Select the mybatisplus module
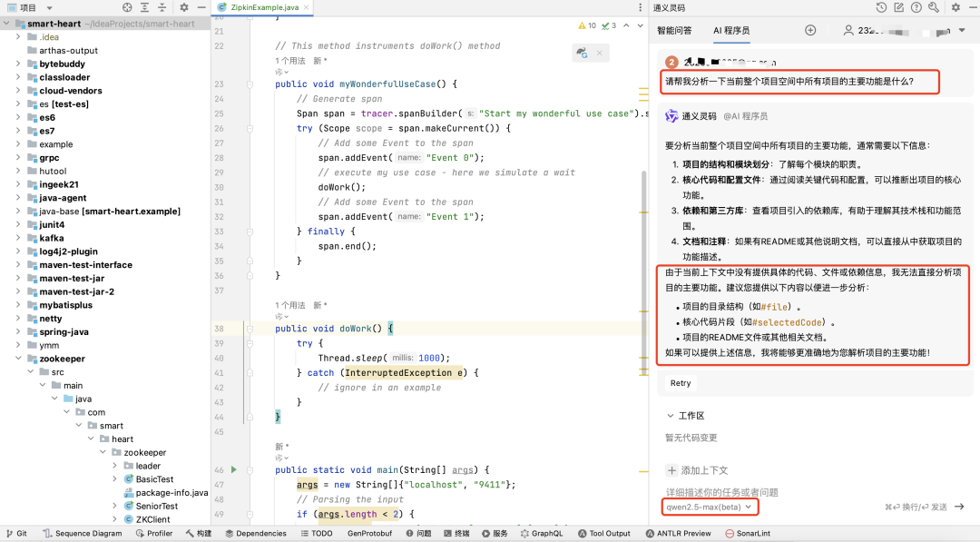The image size is (980, 542). (65, 304)
